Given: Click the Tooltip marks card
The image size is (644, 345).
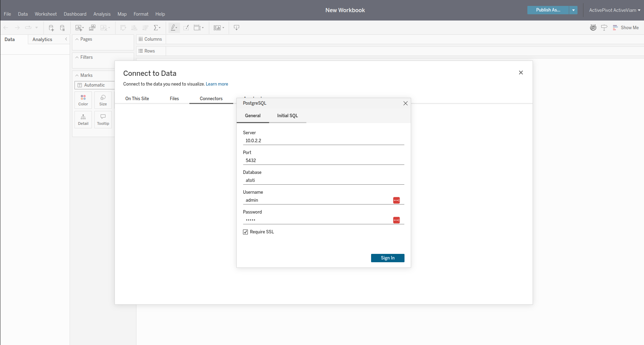Looking at the screenshot, I should click(x=103, y=120).
